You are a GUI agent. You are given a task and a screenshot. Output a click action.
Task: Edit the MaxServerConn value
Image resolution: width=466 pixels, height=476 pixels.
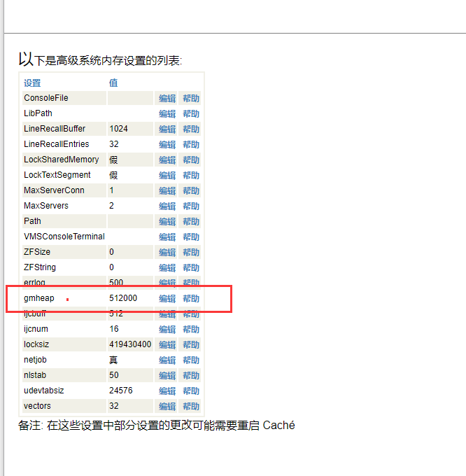[x=167, y=191]
